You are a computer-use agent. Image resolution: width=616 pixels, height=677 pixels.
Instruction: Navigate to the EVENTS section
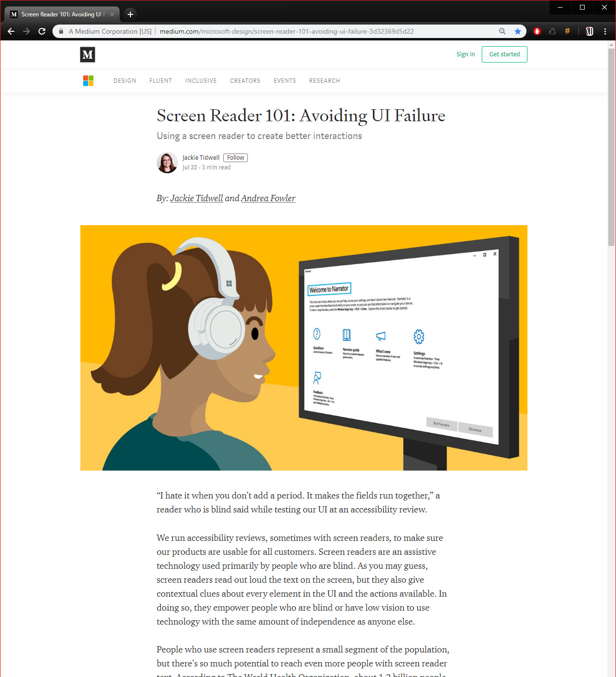(x=285, y=81)
